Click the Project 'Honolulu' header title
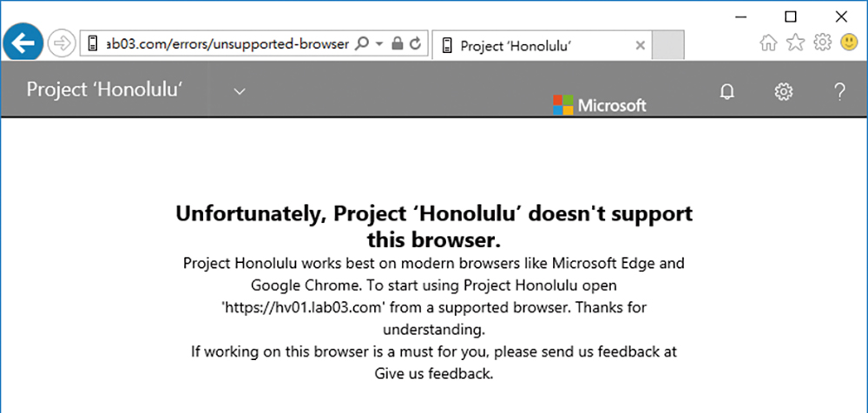The height and width of the screenshot is (413, 868). 105,89
